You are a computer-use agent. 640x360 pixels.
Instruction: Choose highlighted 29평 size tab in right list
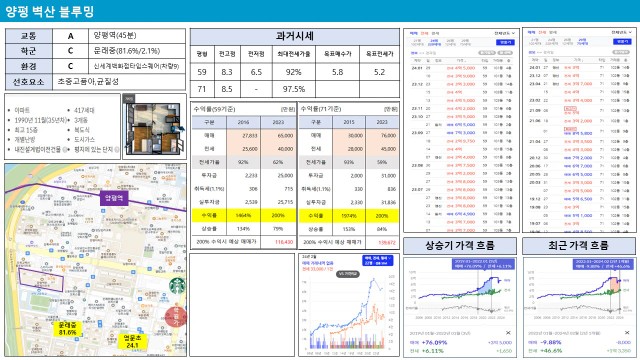tap(582, 42)
